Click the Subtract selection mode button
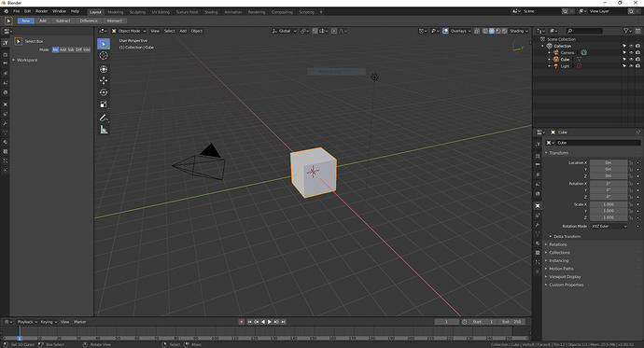Image resolution: width=644 pixels, height=348 pixels. (63, 21)
